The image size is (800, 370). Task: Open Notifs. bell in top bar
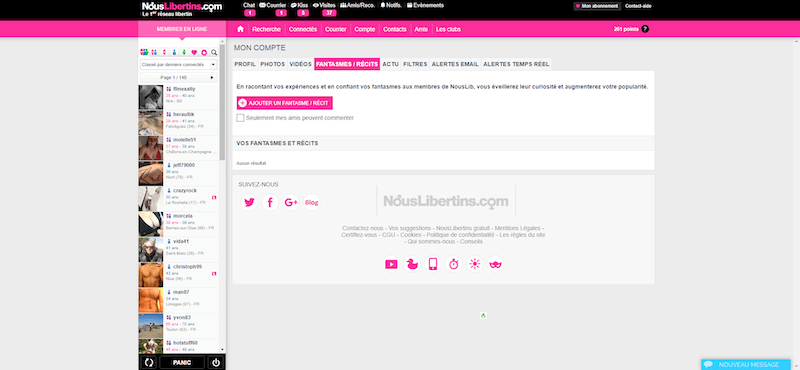(x=390, y=5)
